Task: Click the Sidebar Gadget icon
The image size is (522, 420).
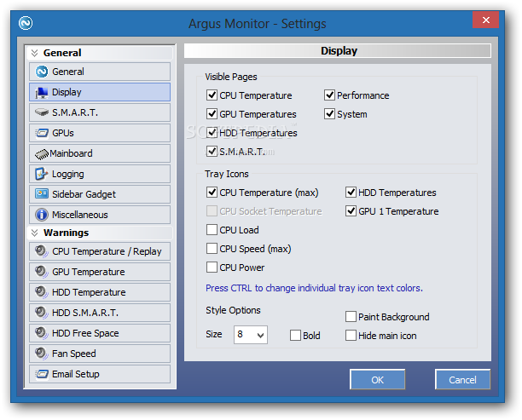Action: coord(42,194)
